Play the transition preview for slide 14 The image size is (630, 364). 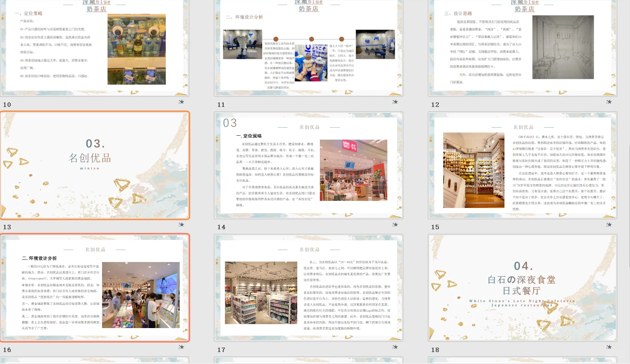395,224
